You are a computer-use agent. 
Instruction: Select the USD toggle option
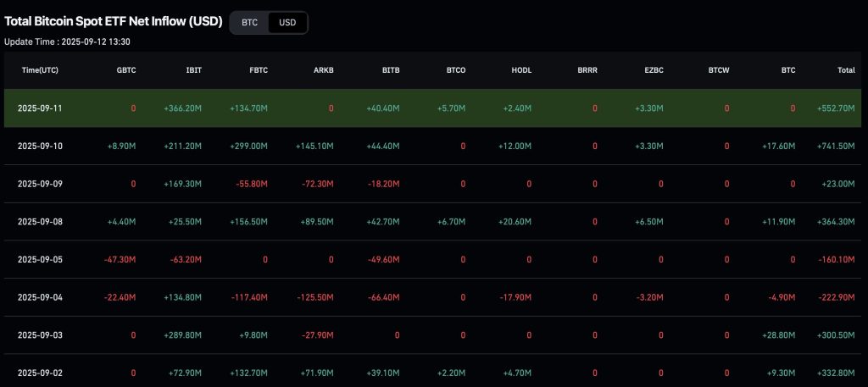tap(287, 23)
